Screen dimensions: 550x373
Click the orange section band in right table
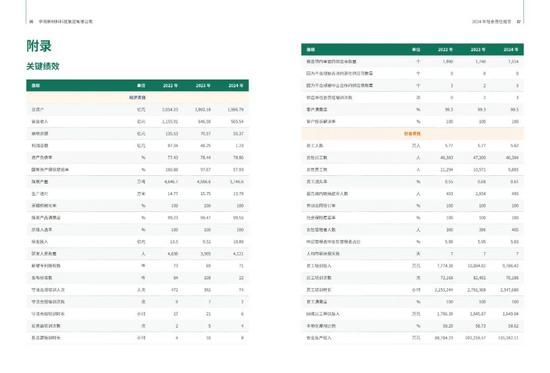click(x=412, y=134)
